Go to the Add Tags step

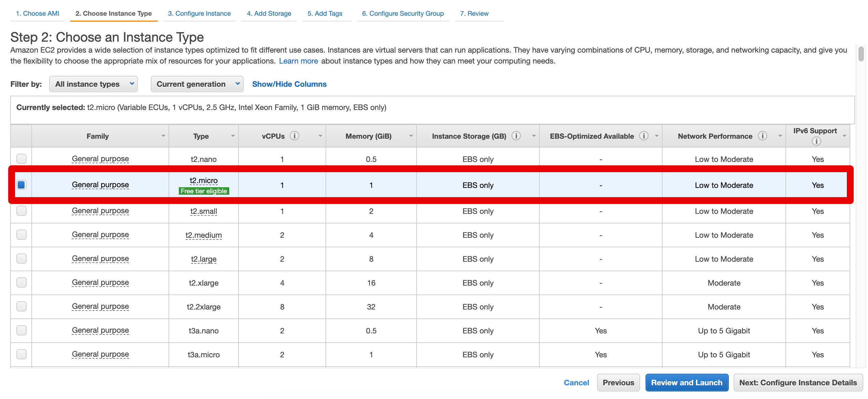tap(324, 13)
